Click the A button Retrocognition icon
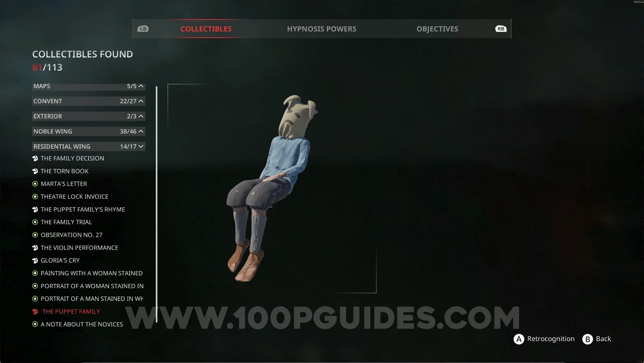 pyautogui.click(x=519, y=339)
